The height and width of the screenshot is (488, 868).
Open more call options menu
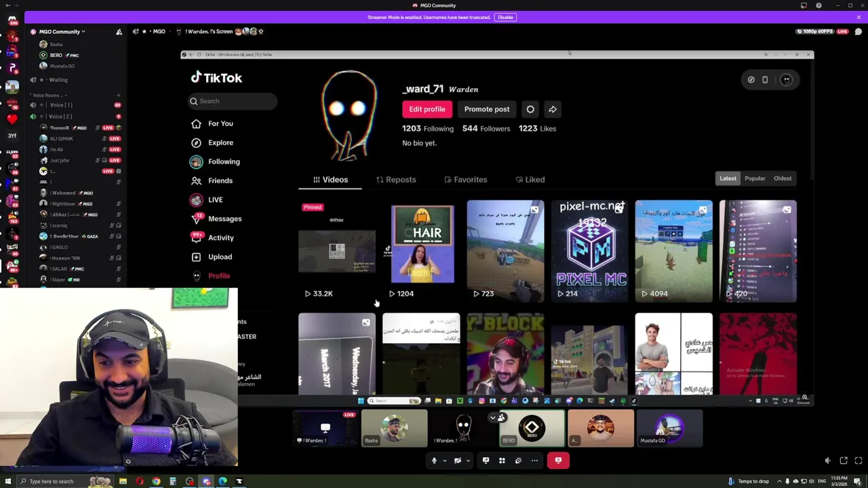[534, 460]
